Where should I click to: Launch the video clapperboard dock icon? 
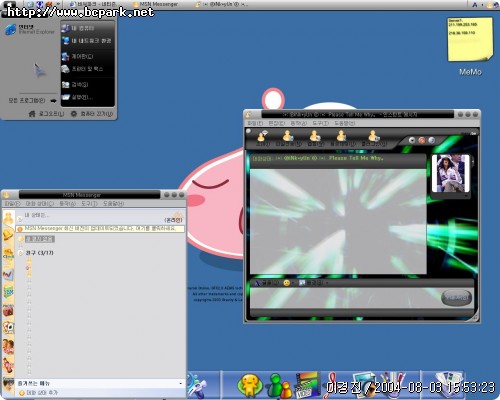click(307, 385)
